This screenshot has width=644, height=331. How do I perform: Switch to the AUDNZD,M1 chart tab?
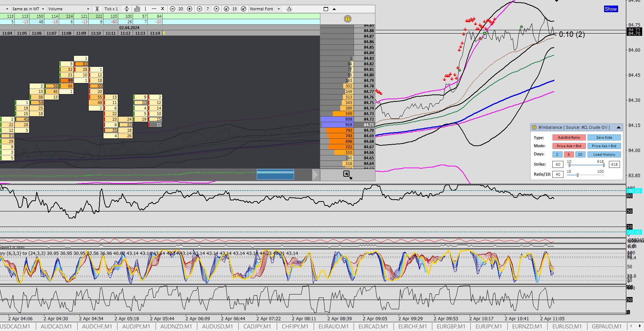[176, 327]
